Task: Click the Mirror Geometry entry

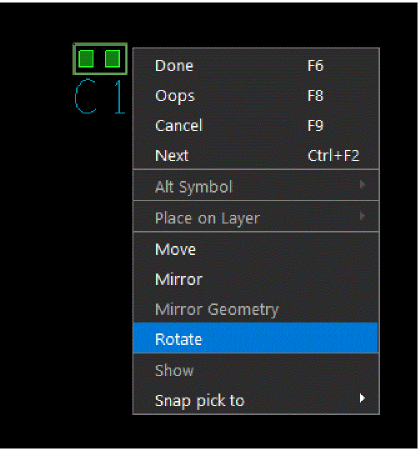Action: (256, 309)
